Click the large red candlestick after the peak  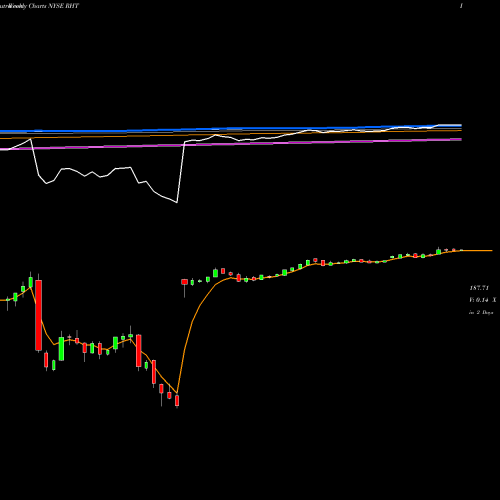click(39, 315)
